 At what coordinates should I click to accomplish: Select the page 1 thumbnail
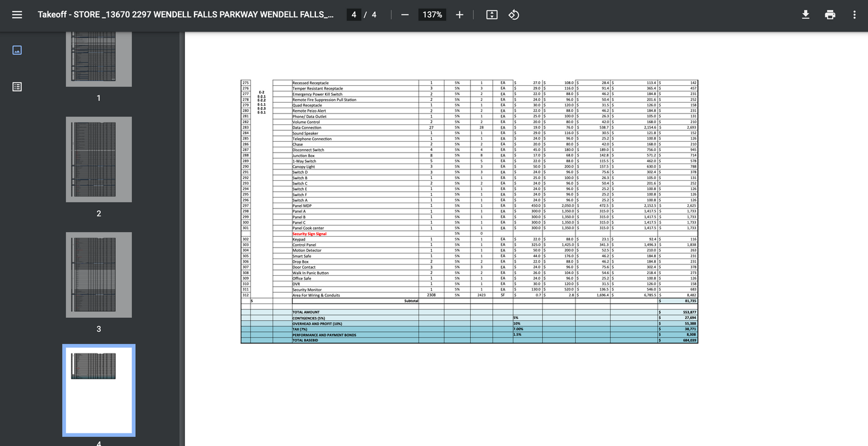click(x=99, y=59)
